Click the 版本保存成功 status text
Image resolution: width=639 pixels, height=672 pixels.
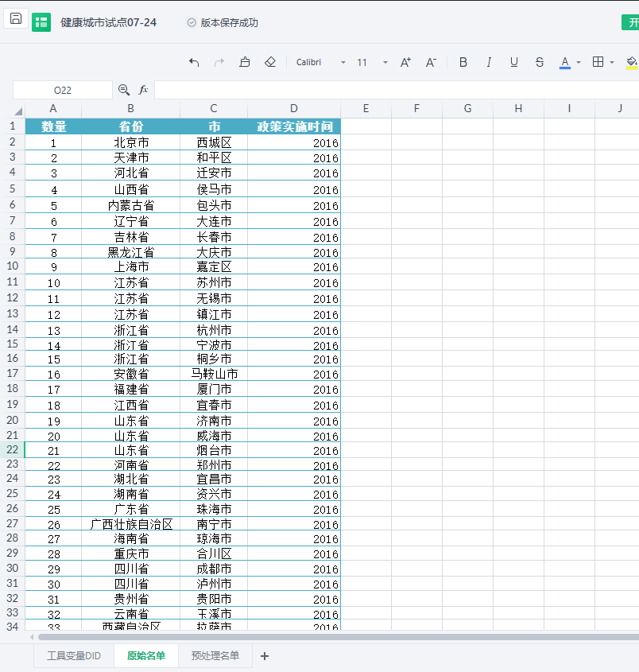(x=229, y=23)
